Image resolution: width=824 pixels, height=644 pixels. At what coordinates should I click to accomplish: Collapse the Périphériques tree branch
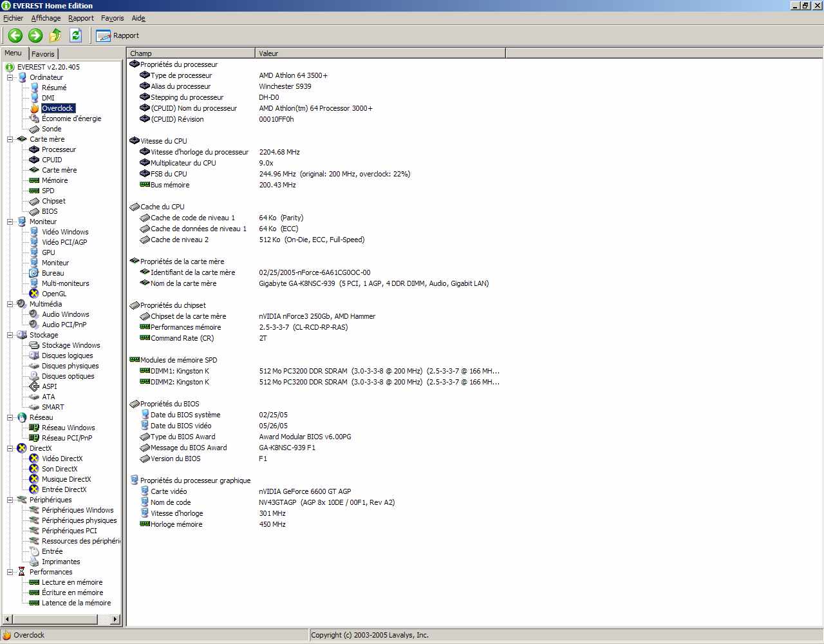(10, 500)
